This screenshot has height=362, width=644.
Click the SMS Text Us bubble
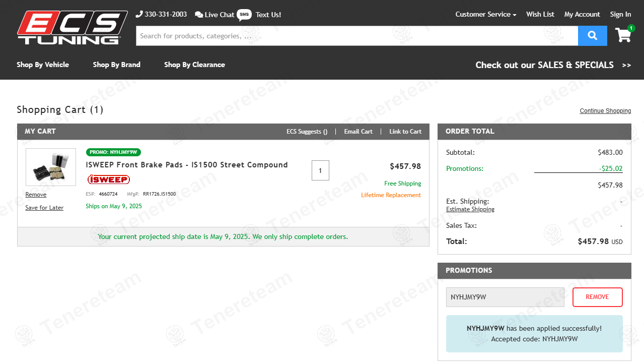click(244, 15)
